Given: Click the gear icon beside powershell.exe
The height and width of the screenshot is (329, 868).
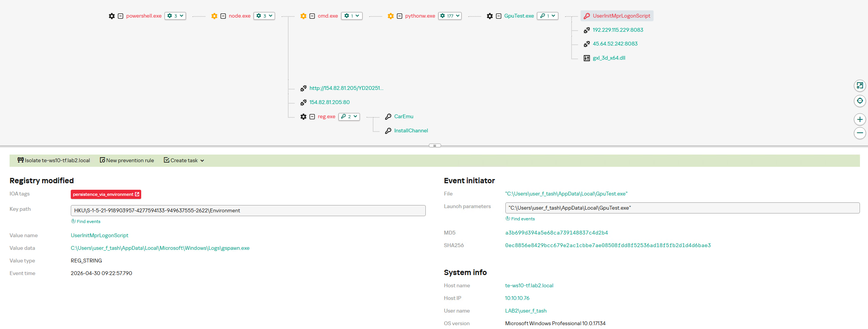Looking at the screenshot, I should [x=112, y=16].
